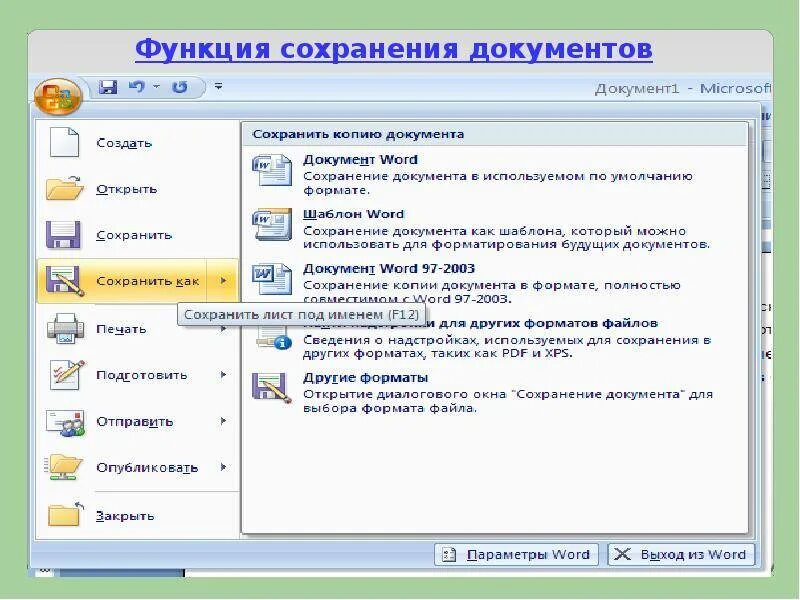Click the X icon inside Выход из Word button
Screen dimensions: 800x600
coord(622,554)
